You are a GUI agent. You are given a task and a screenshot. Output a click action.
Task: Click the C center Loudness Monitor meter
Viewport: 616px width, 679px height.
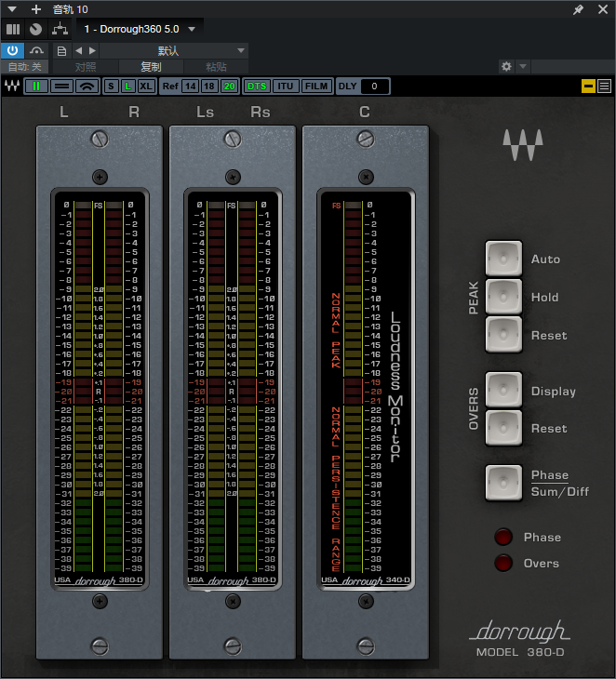tap(366, 389)
